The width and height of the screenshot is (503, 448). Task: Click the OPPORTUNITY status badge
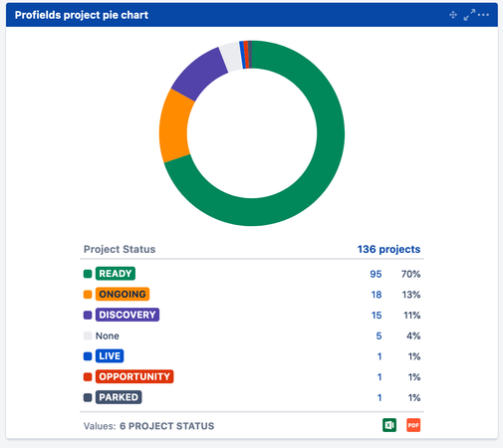(x=134, y=376)
